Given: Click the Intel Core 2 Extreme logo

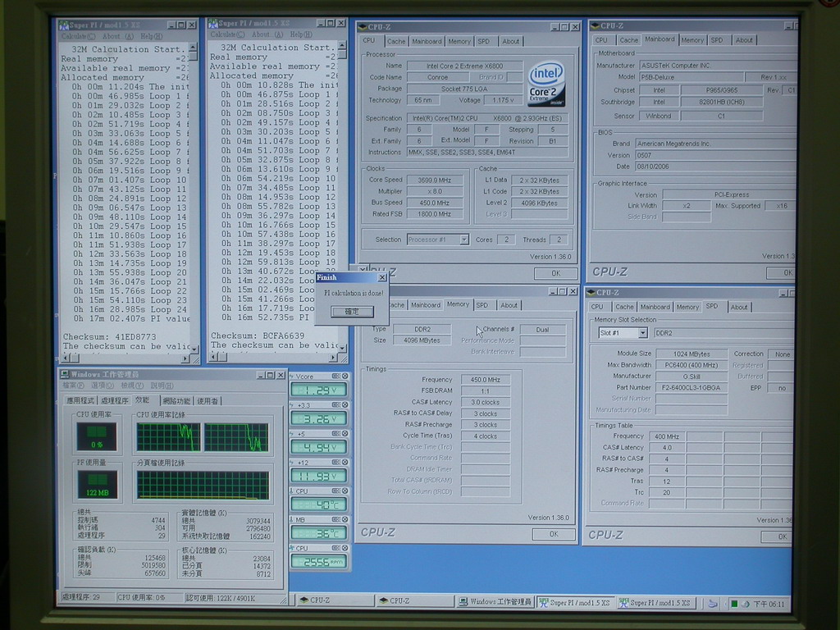Looking at the screenshot, I should coord(546,84).
